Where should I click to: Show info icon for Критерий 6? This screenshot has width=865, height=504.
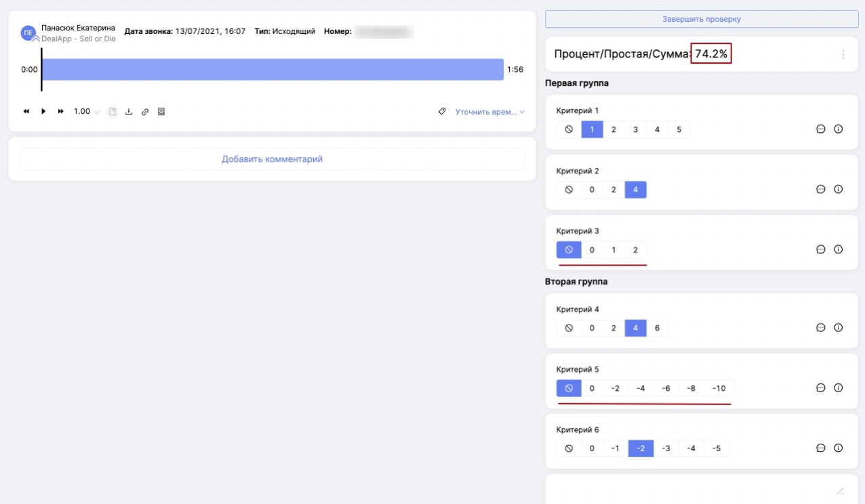838,448
